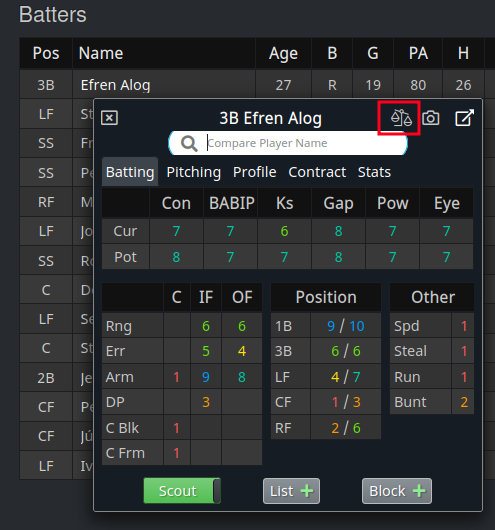The width and height of the screenshot is (495, 530).
Task: Click the CF position rating 1 / 3
Action: point(346,402)
